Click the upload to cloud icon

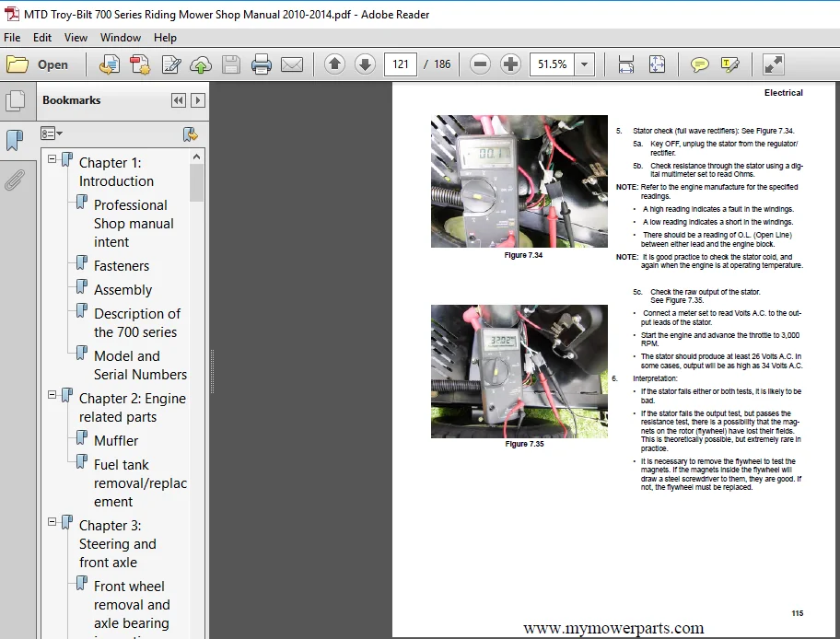[201, 64]
